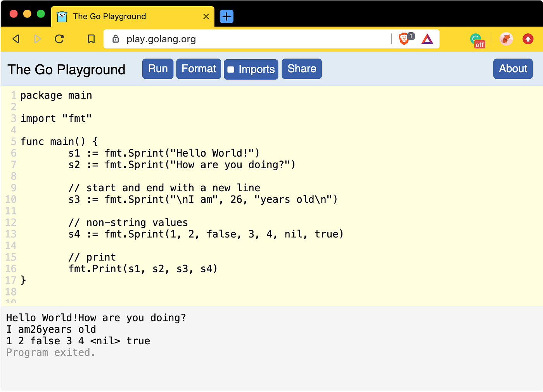Bookmark this page with the bookmark icon

click(x=90, y=39)
